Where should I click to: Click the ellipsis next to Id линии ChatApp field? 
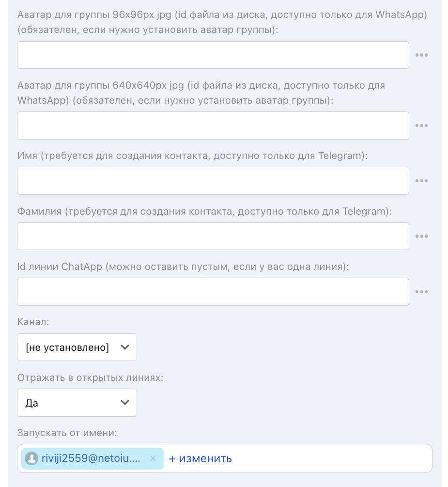click(x=421, y=292)
